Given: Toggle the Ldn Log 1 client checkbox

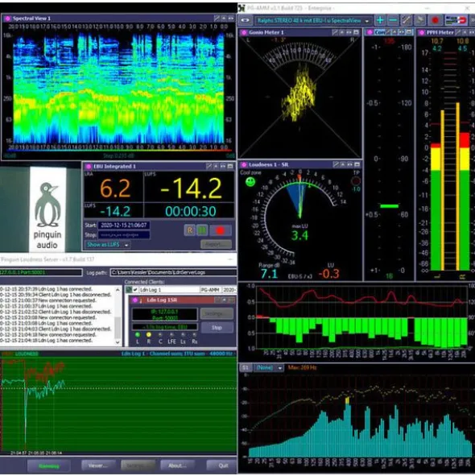Looking at the screenshot, I should click(x=135, y=290).
